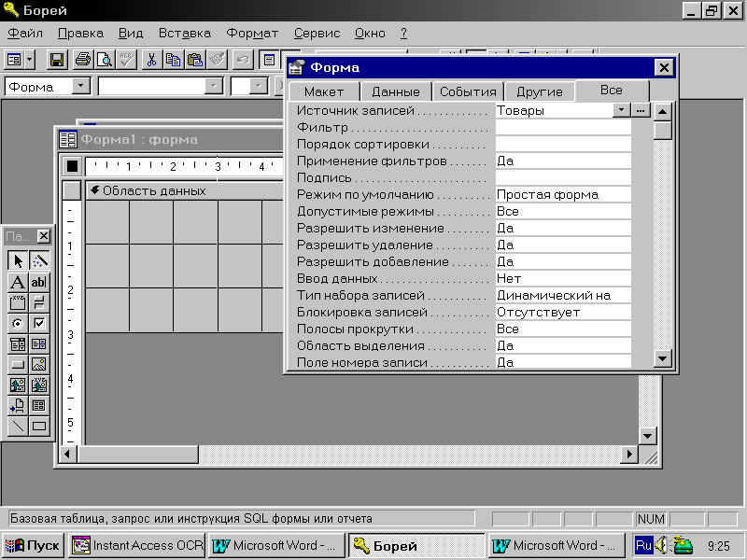The height and width of the screenshot is (560, 747).
Task: Select the Check Box tool in toolbox
Action: pos(39,324)
